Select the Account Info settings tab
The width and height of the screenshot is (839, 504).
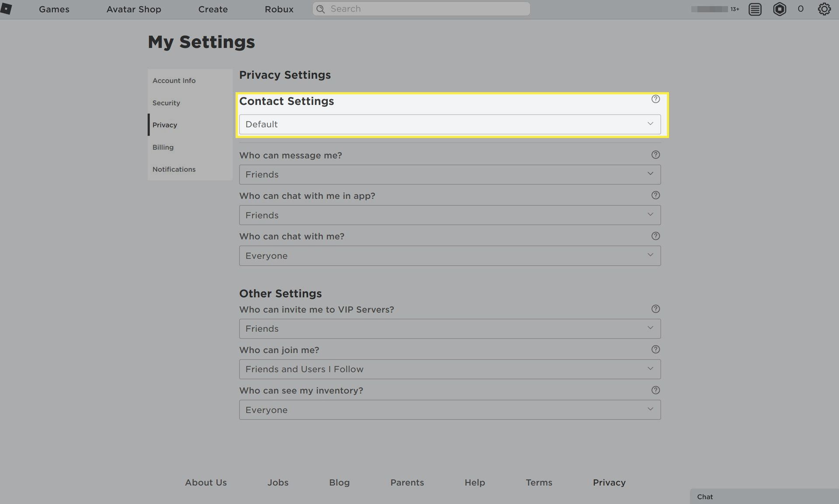tap(190, 80)
